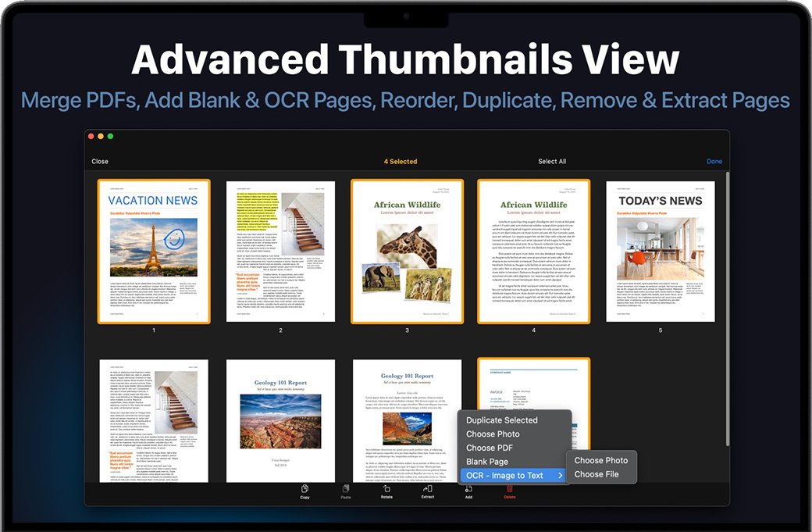The height and width of the screenshot is (532, 812).
Task: Pick Choose Photo in OCR submenu
Action: (600, 461)
